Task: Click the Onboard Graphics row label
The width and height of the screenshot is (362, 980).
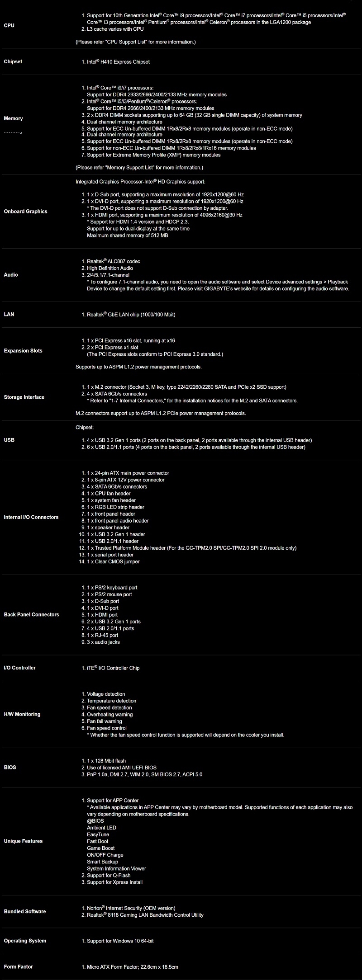Action: (25, 212)
